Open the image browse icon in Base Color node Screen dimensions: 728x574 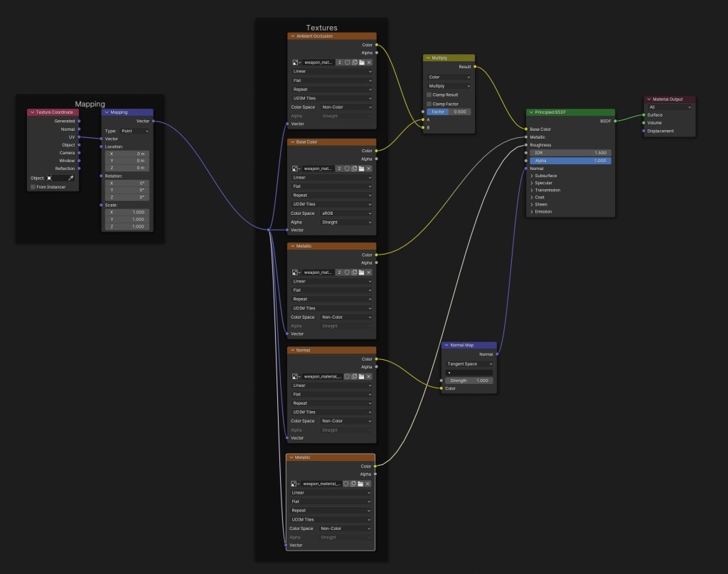point(296,169)
